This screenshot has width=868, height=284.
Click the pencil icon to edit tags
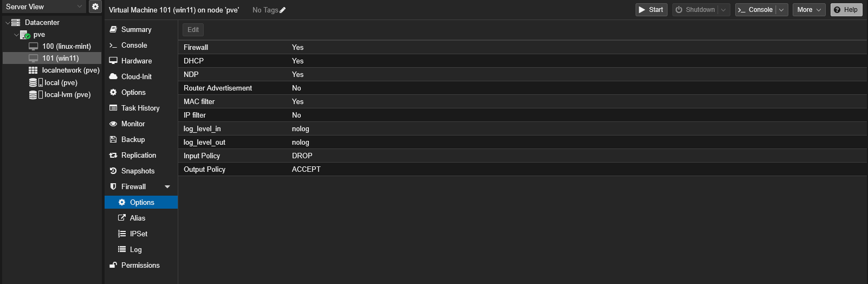tap(283, 10)
